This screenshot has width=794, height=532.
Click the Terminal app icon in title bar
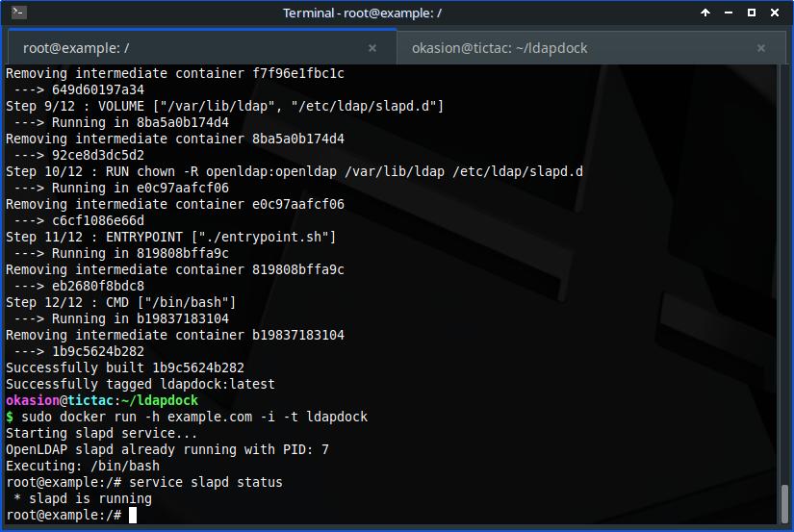[18, 13]
